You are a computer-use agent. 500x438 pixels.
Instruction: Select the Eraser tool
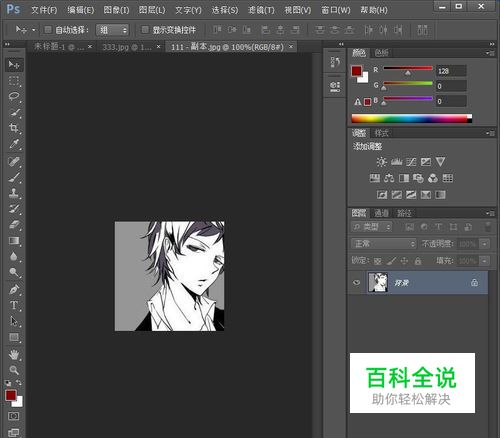pyautogui.click(x=14, y=225)
